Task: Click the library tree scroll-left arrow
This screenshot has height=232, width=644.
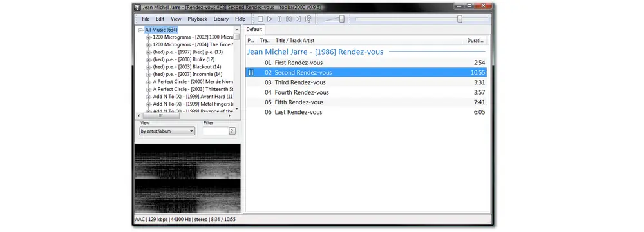Action: pyautogui.click(x=138, y=116)
